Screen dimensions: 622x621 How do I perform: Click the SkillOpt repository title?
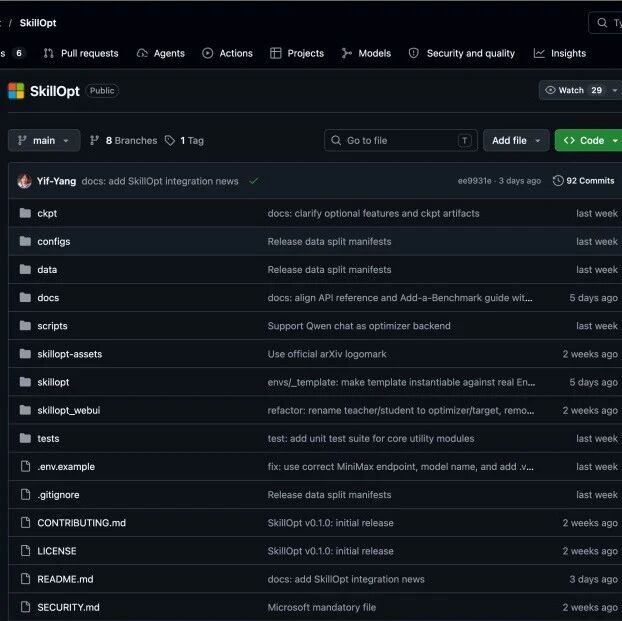point(55,91)
